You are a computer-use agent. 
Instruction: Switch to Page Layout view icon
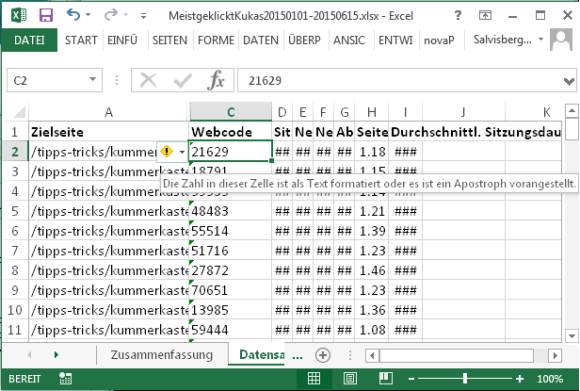click(350, 378)
